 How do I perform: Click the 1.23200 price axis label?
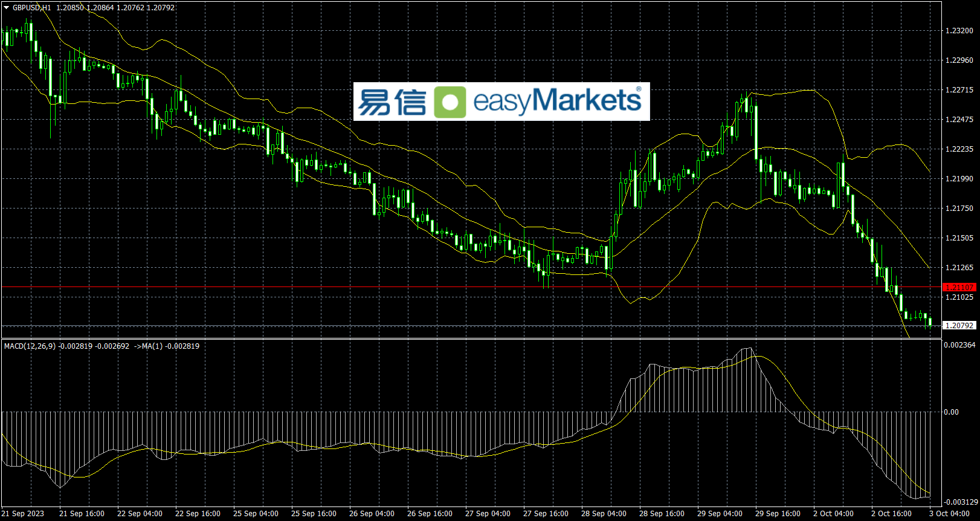[x=959, y=31]
